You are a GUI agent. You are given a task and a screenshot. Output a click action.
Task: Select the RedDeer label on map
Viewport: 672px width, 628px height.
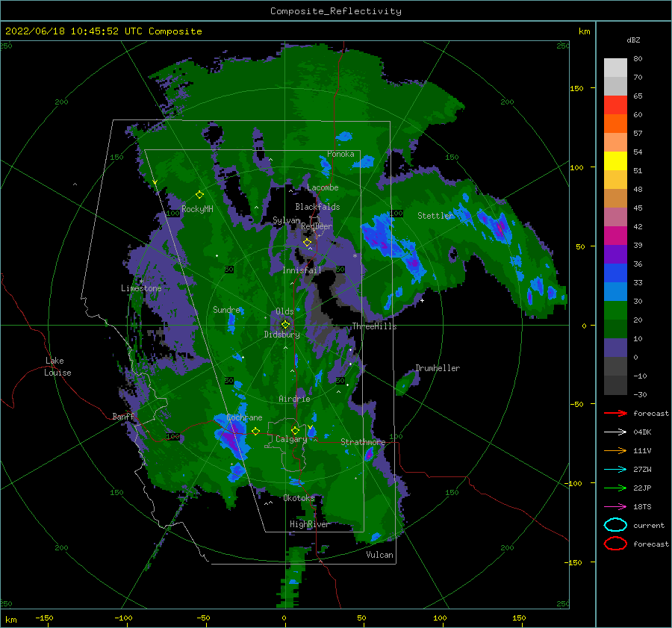pyautogui.click(x=317, y=226)
